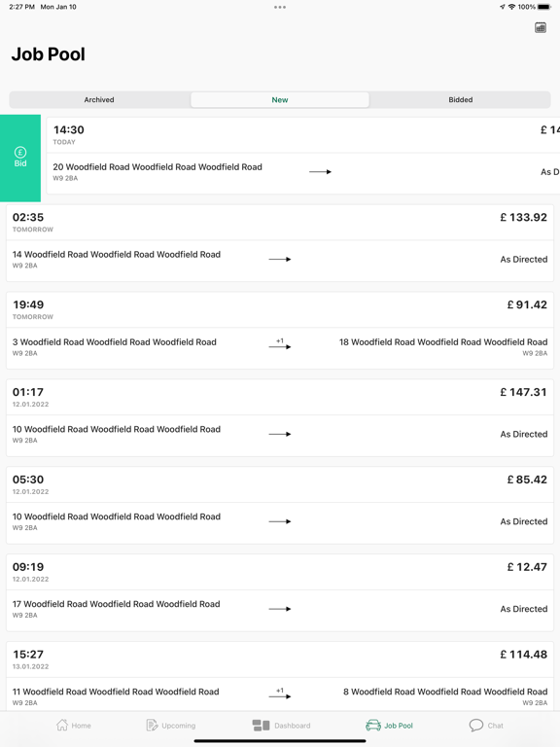
Task: Tap the green Bid swipe action
Action: coord(20,158)
